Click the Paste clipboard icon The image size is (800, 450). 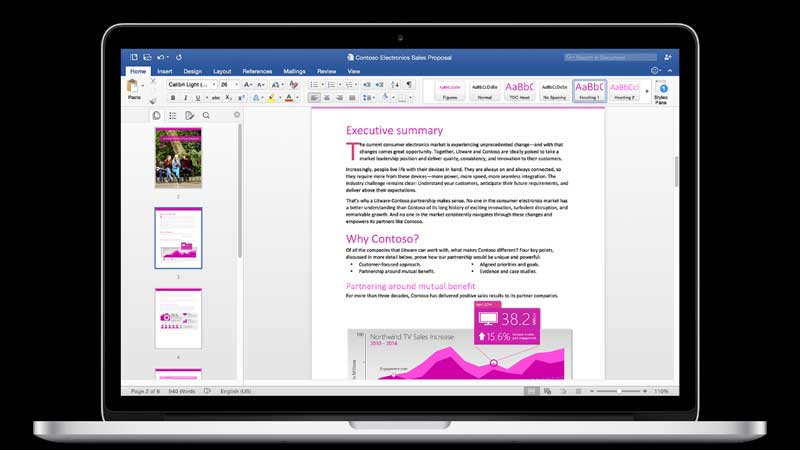click(x=133, y=86)
